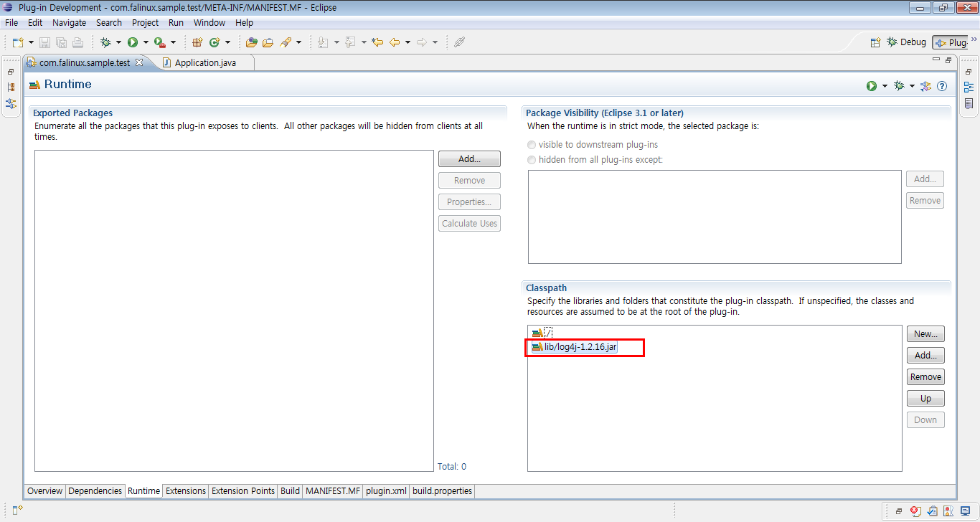Open the Console view status icon
The width and height of the screenshot is (980, 522).
[965, 511]
